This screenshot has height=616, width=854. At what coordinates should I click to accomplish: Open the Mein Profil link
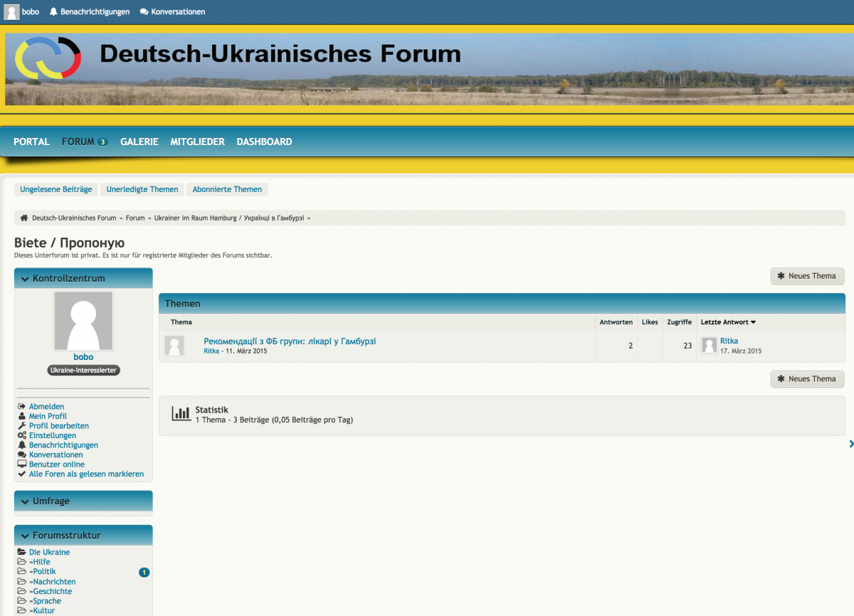(x=48, y=416)
